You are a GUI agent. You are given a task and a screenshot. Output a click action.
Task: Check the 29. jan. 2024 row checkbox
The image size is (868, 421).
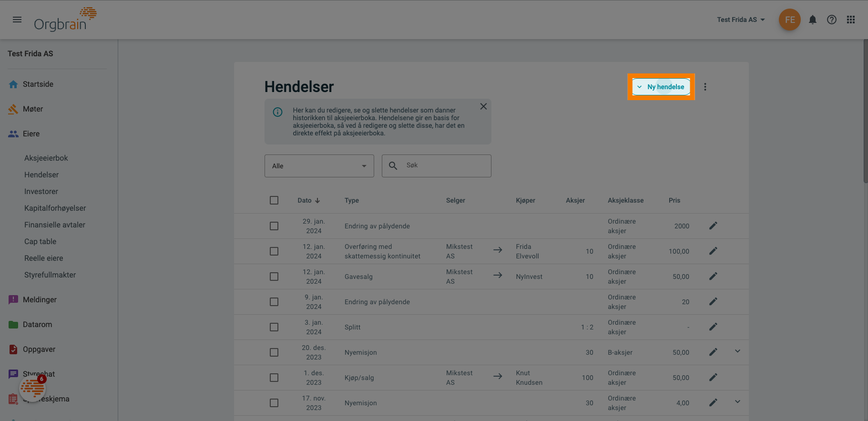pyautogui.click(x=274, y=226)
